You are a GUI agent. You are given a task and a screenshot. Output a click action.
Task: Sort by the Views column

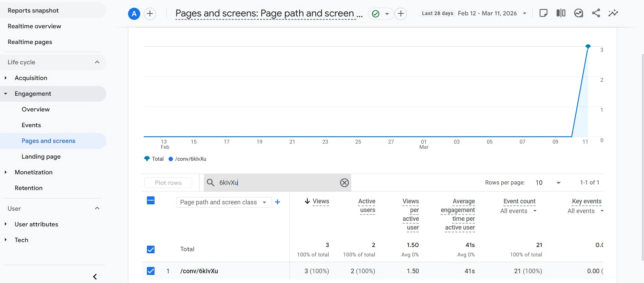tap(321, 201)
